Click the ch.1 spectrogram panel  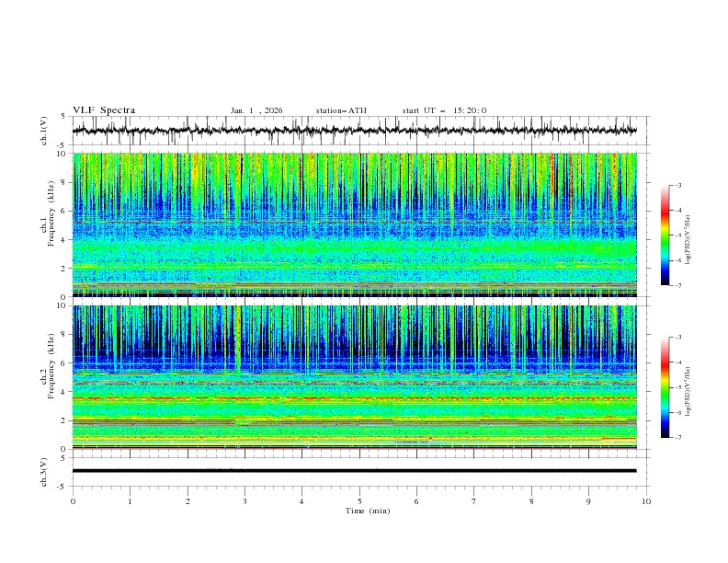coord(355,224)
